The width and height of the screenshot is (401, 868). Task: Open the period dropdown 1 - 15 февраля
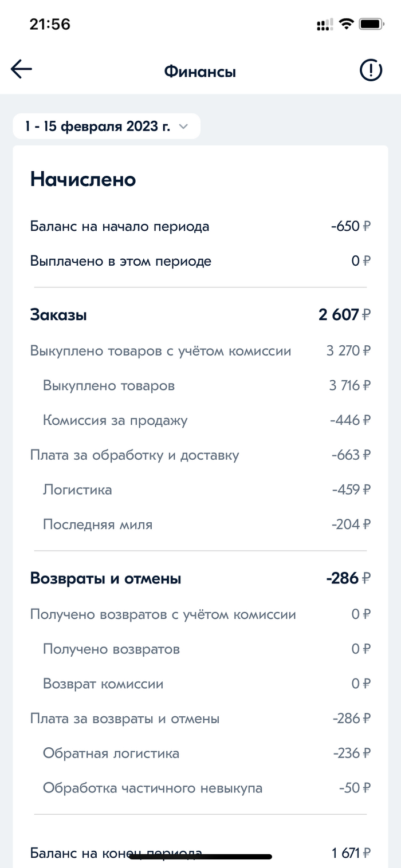point(98,127)
